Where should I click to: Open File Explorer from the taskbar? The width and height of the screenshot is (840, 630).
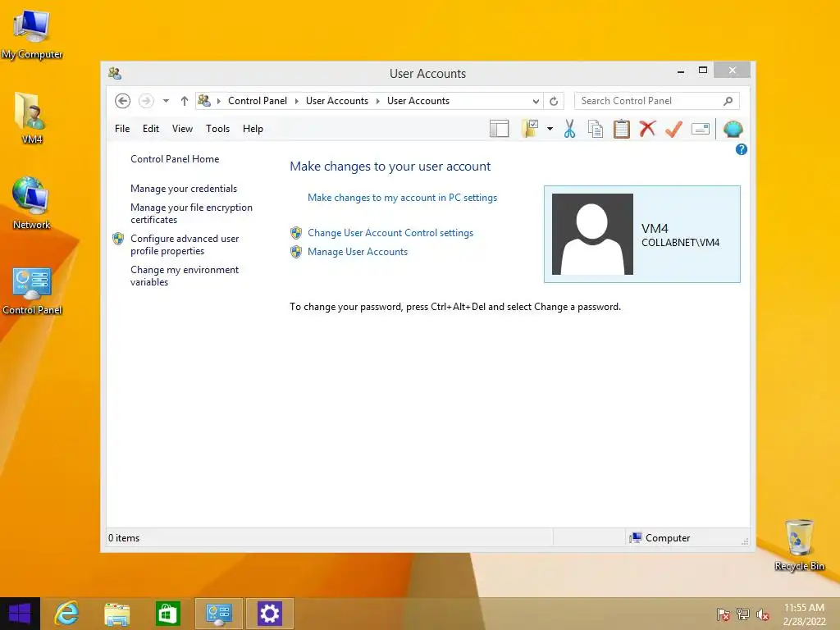pyautogui.click(x=116, y=614)
